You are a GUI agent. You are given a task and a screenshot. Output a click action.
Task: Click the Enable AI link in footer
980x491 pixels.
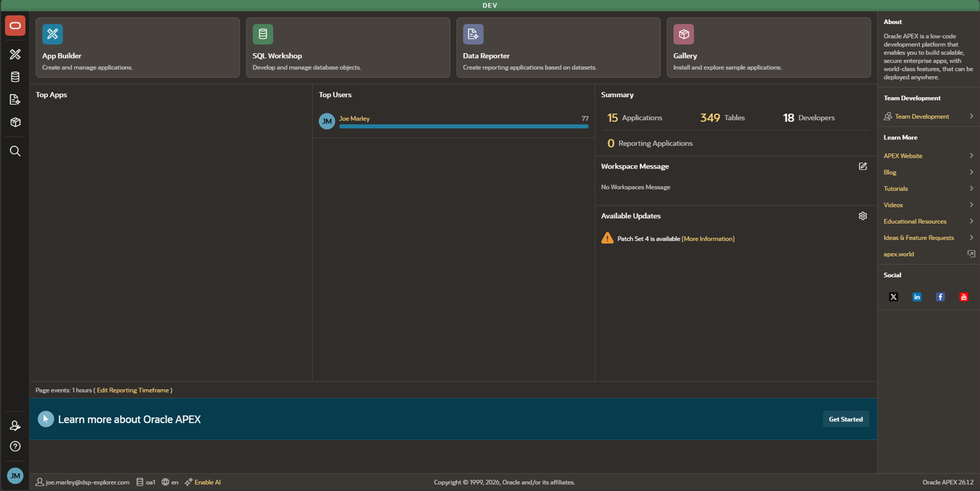coord(208,482)
